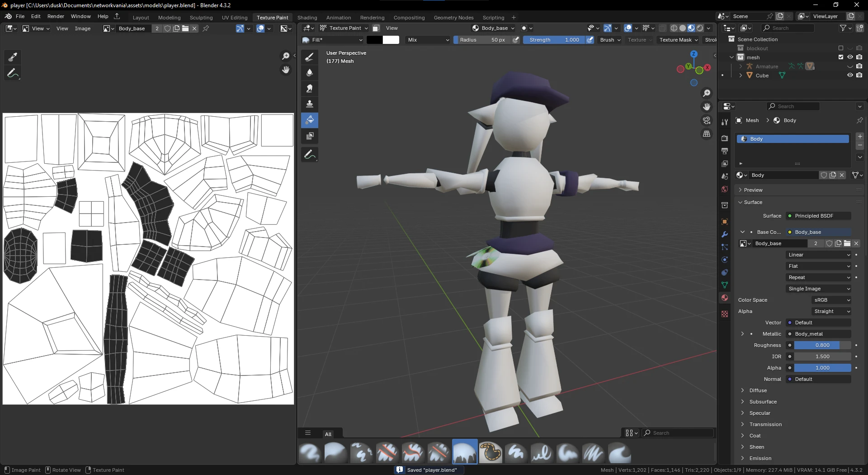The image size is (868, 475).
Task: Open the Repeat extension dropdown
Action: [819, 277]
